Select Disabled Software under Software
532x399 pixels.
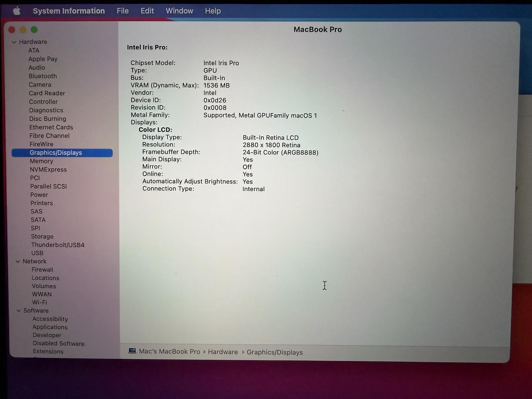click(x=58, y=344)
